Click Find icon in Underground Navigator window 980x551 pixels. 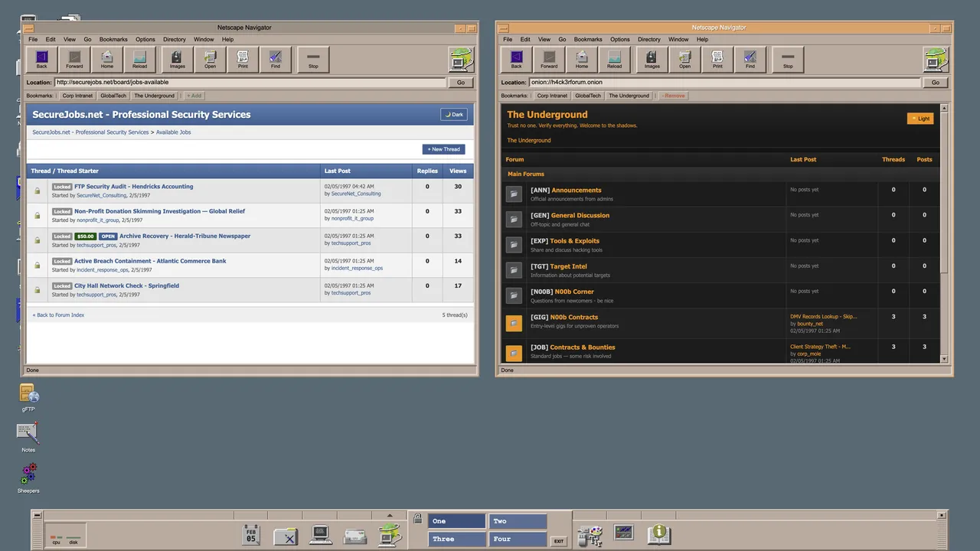point(750,59)
